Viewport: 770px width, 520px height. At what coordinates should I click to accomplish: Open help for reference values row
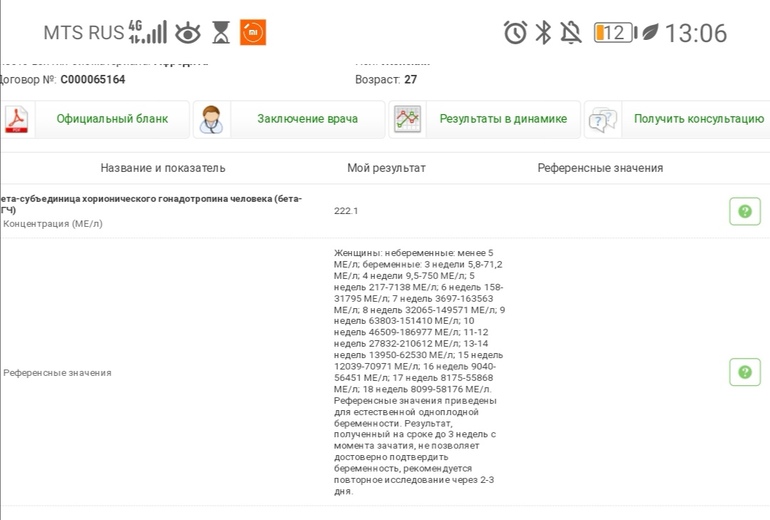coord(744,372)
